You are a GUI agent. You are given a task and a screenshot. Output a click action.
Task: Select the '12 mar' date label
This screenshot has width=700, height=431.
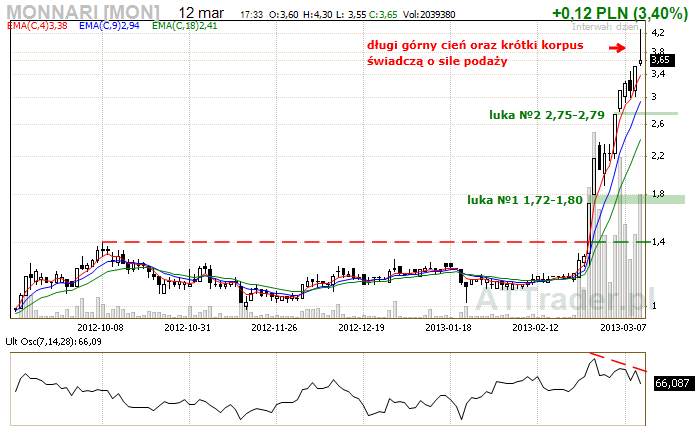click(201, 13)
